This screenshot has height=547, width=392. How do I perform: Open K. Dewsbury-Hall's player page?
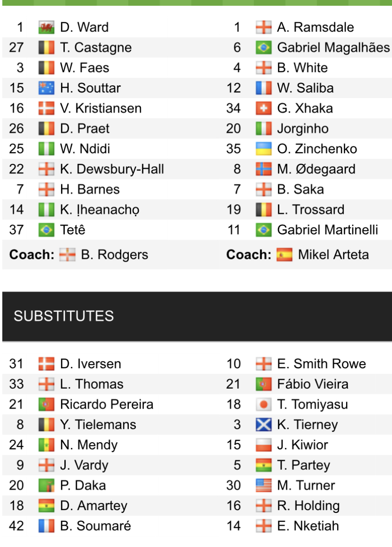[x=112, y=169]
